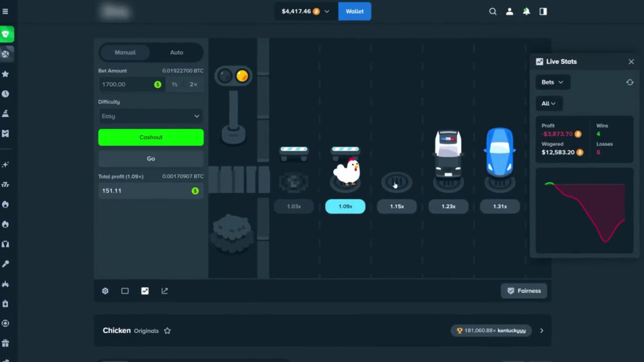
Task: Expand the balance currency dropdown arrow
Action: click(327, 12)
